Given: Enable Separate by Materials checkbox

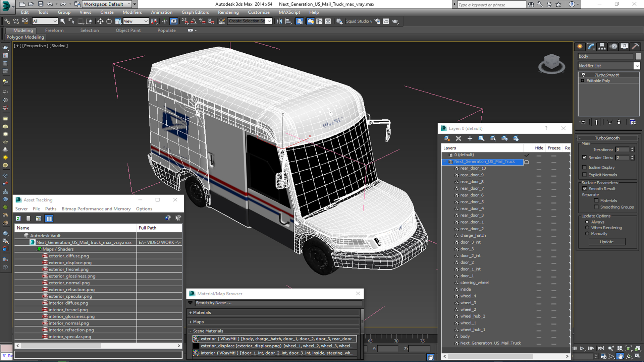Looking at the screenshot, I should (596, 201).
